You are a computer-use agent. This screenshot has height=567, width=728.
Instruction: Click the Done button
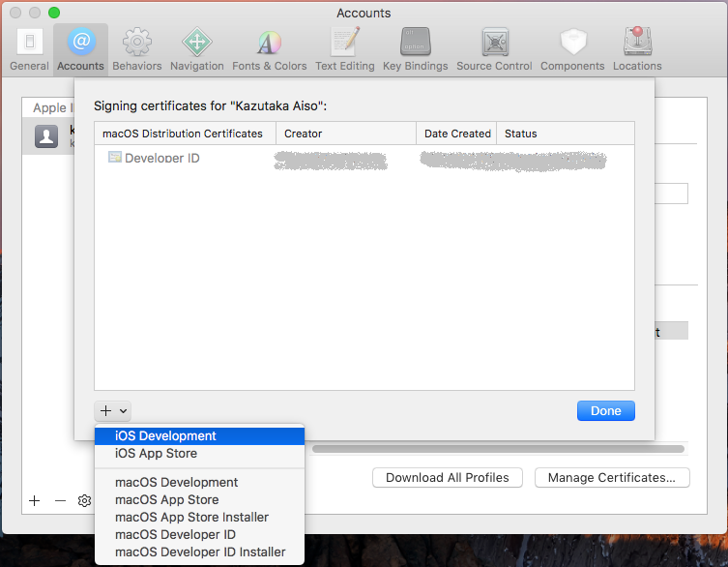[x=606, y=411]
